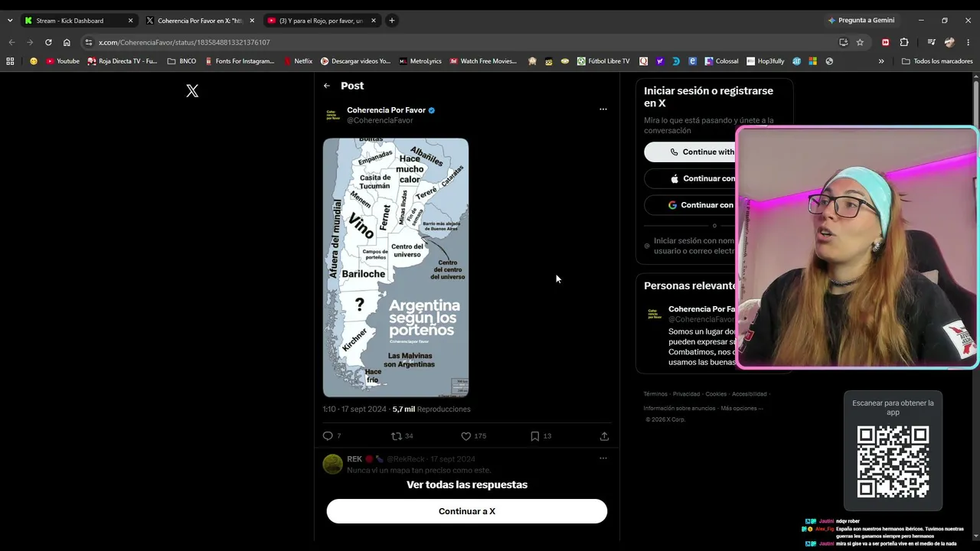This screenshot has width=980, height=551.
Task: Click the X logo in the left sidebar
Action: pos(192,91)
